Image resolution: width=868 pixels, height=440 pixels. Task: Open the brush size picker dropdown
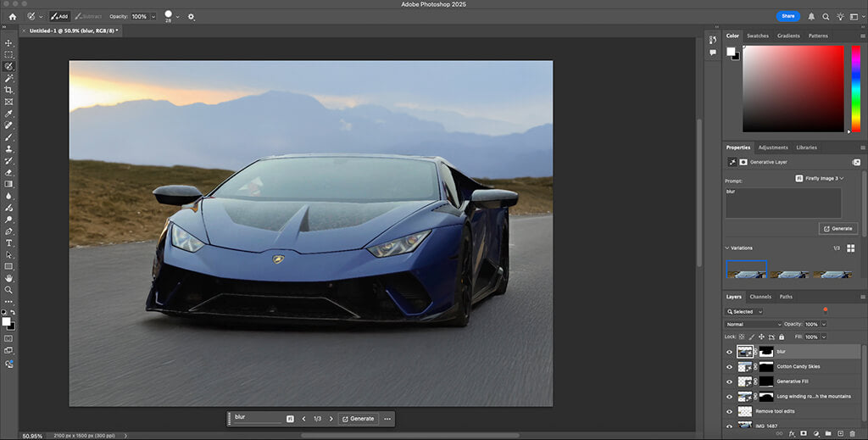[177, 17]
